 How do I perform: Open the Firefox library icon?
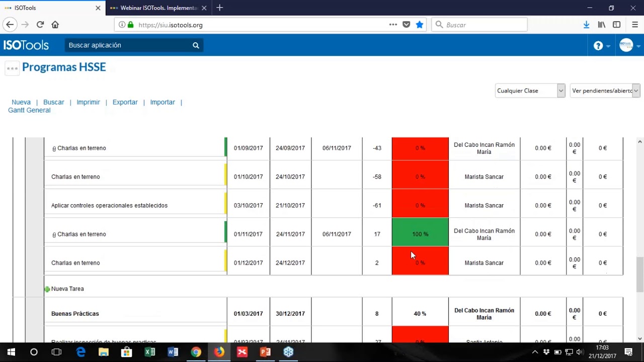tap(602, 25)
